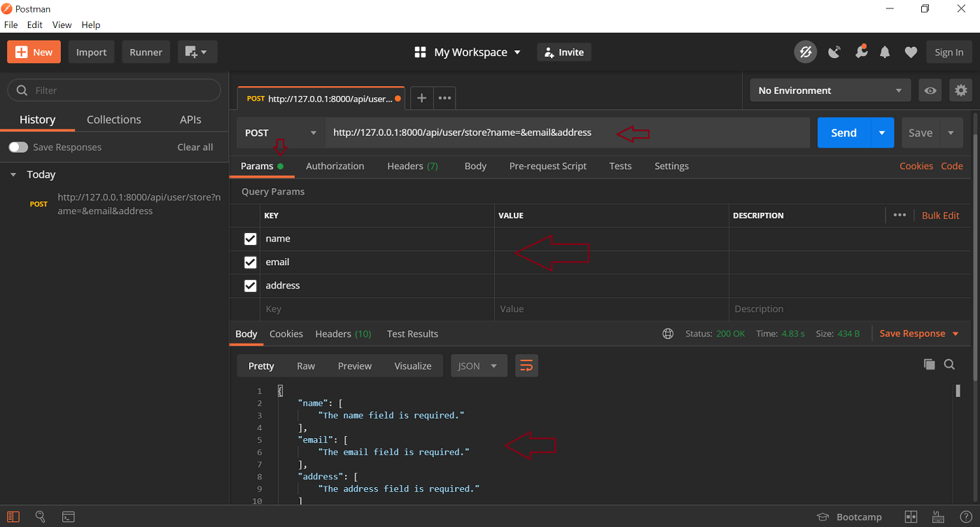The width and height of the screenshot is (980, 527).
Task: Select the Visualize response view
Action: [413, 366]
